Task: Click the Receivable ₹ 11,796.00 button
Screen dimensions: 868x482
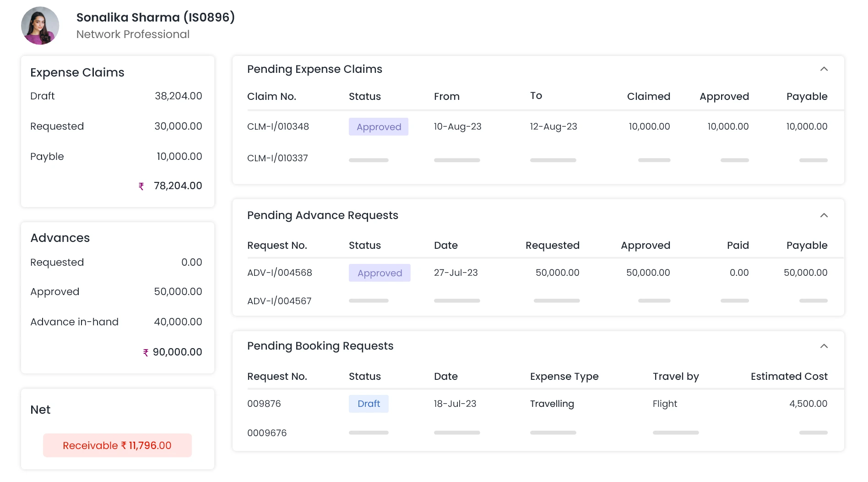Action: click(x=117, y=445)
